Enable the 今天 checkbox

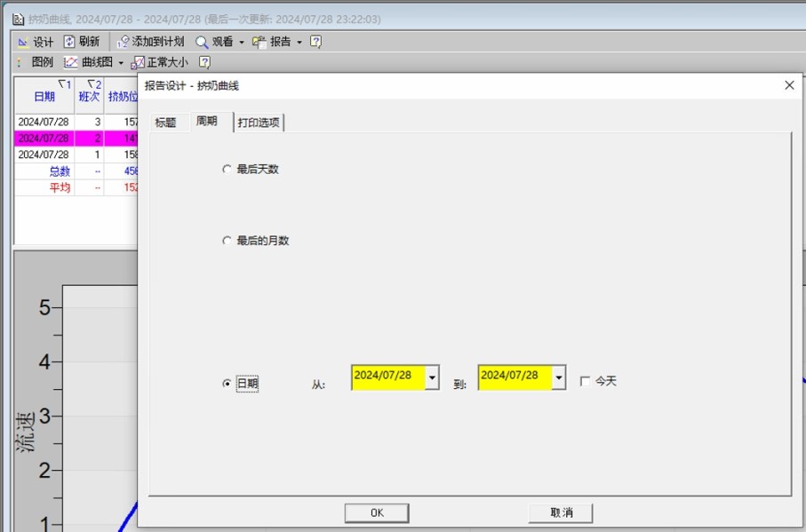pos(585,381)
